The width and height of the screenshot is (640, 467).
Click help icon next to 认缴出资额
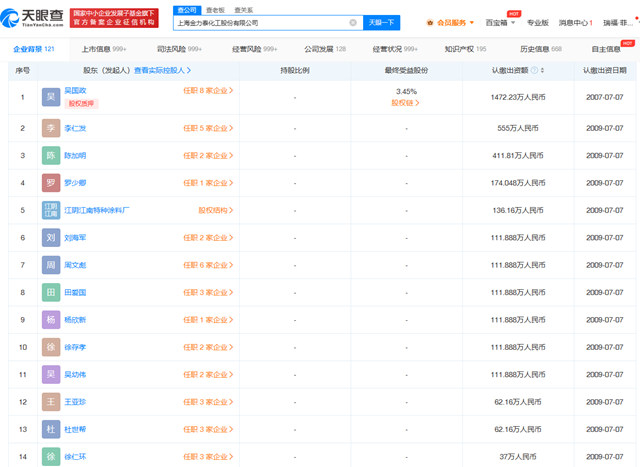tap(534, 70)
